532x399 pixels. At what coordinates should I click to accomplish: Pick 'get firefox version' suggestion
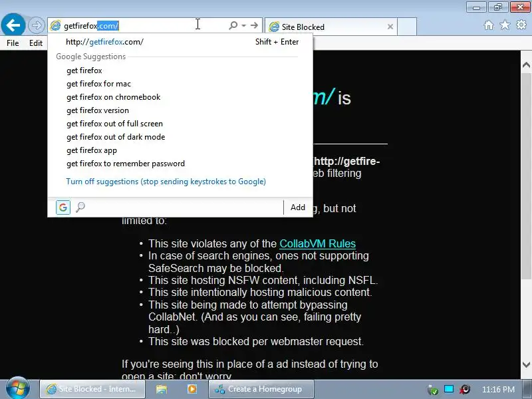click(180, 110)
